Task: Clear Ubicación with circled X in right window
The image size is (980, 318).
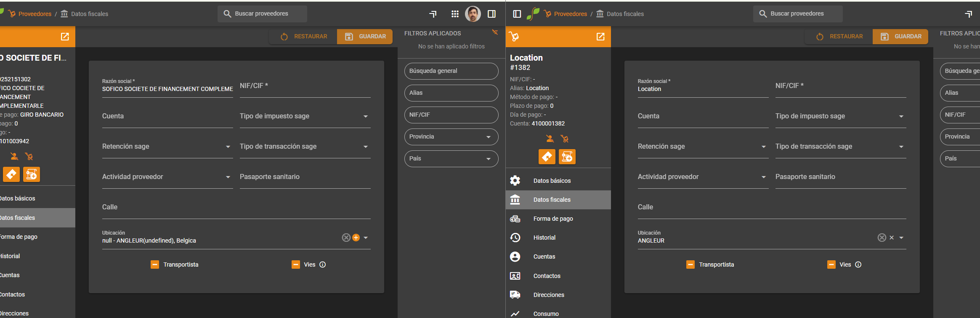Action: [x=882, y=238]
